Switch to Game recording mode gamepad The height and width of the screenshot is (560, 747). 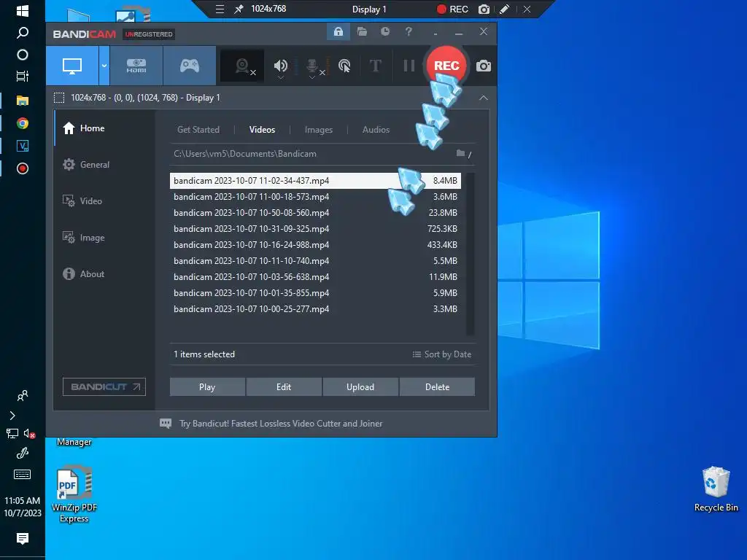click(189, 66)
